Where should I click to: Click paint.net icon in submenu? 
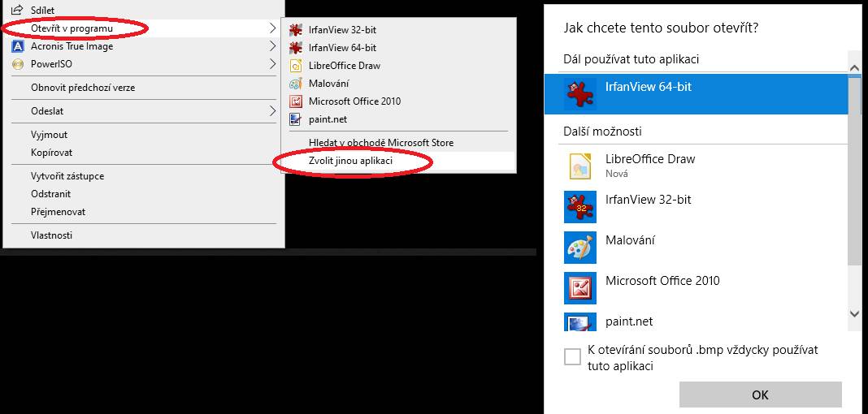click(x=296, y=119)
